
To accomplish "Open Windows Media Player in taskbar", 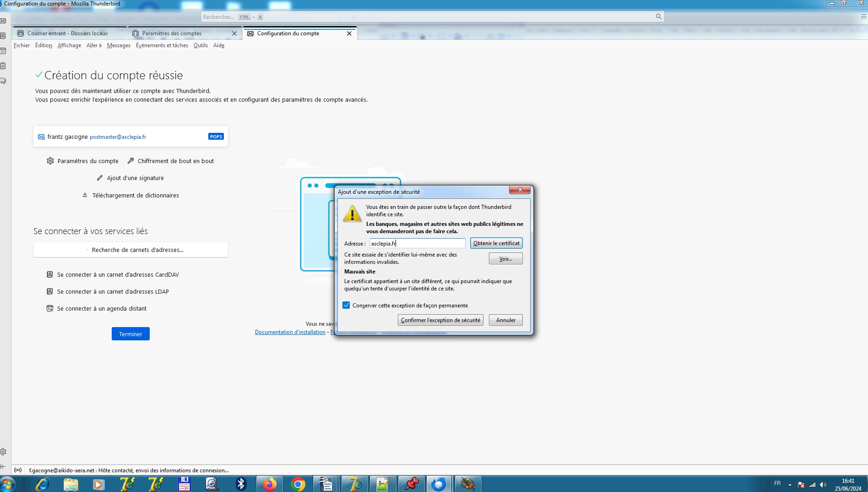I will (x=98, y=484).
